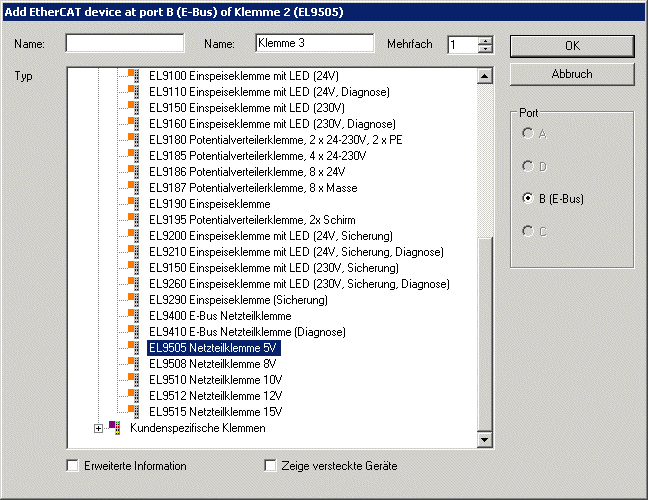Click the icon beside EL9290 Einspeiseklemme (Sicherung)

tap(133, 300)
